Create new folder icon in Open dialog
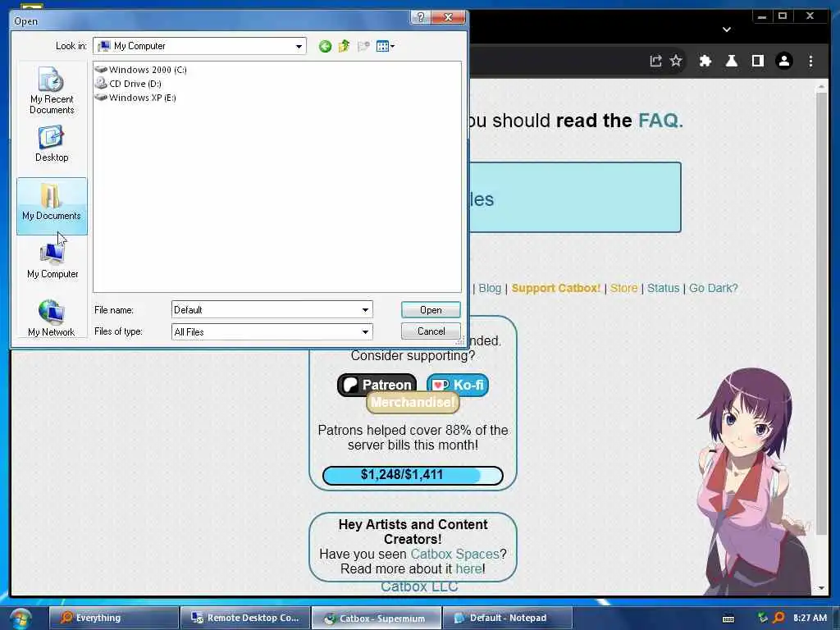 click(363, 47)
